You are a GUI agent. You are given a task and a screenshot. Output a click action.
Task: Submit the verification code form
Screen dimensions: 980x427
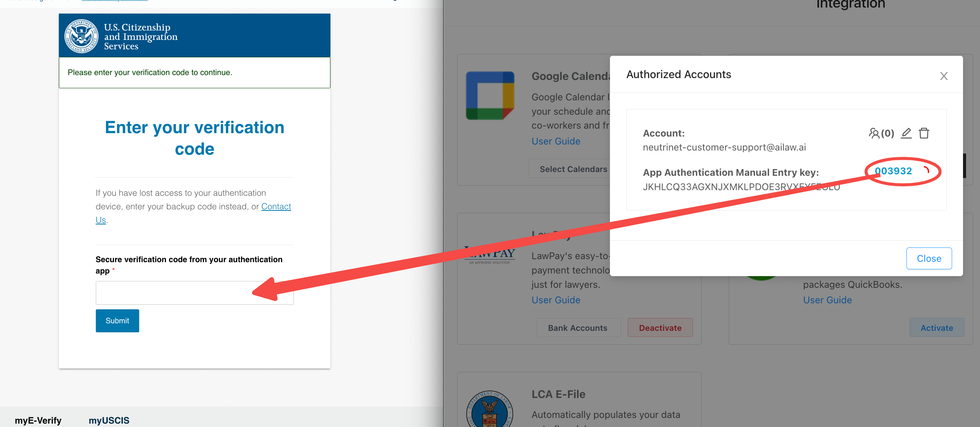tap(117, 321)
